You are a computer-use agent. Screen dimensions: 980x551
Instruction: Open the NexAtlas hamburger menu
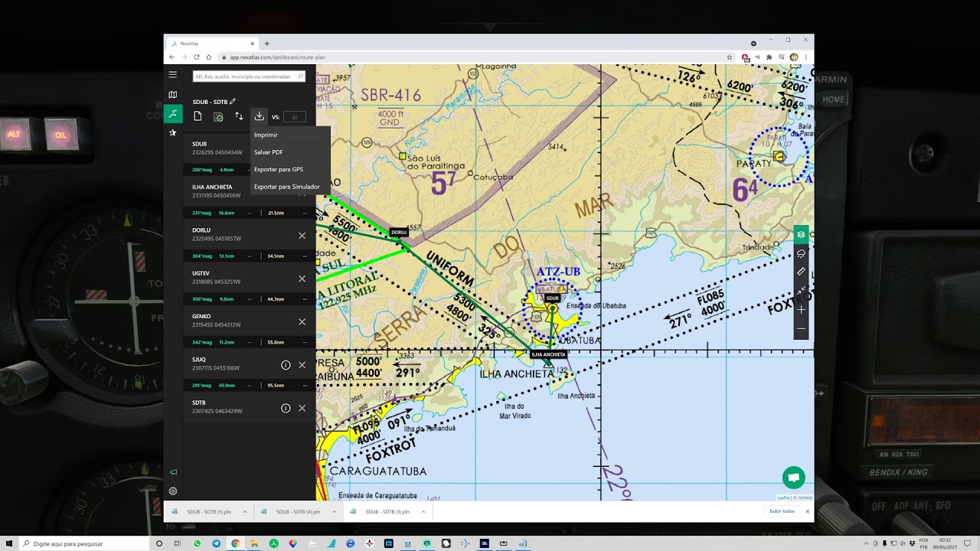[173, 74]
